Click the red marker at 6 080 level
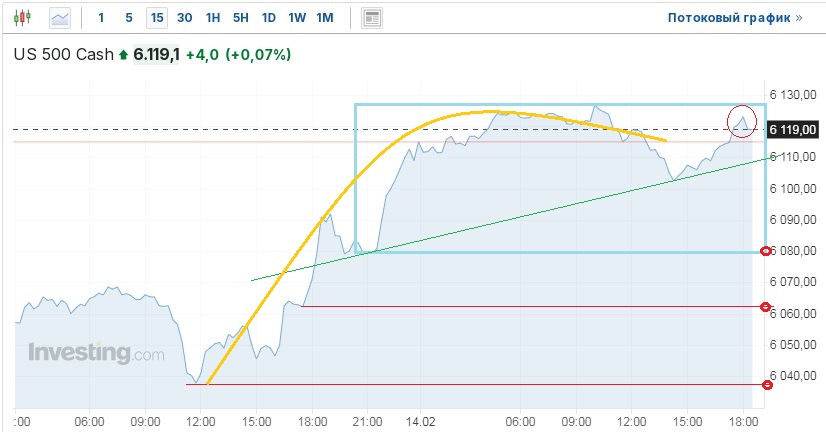Image resolution: width=826 pixels, height=432 pixels. click(767, 251)
